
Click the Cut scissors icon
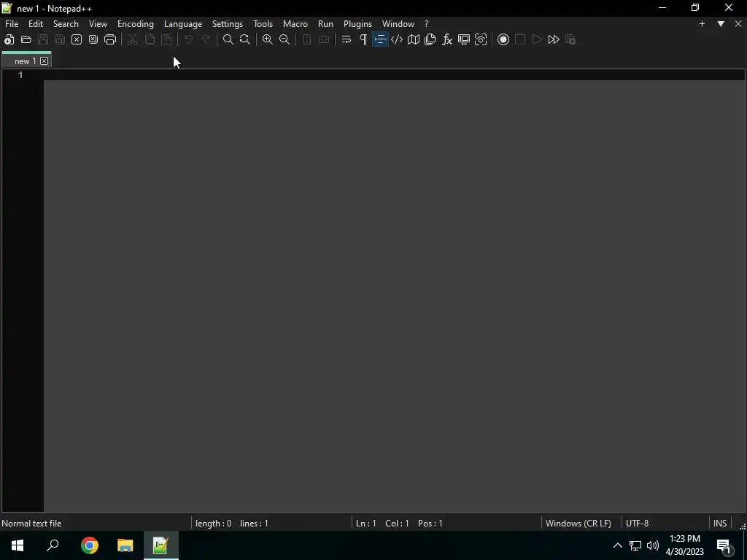(133, 39)
